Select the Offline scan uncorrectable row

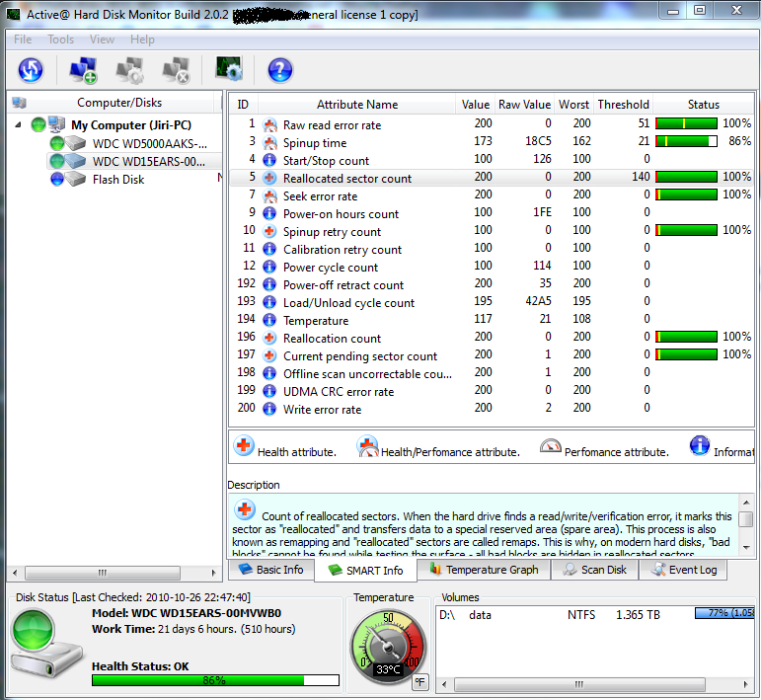pyautogui.click(x=492, y=373)
